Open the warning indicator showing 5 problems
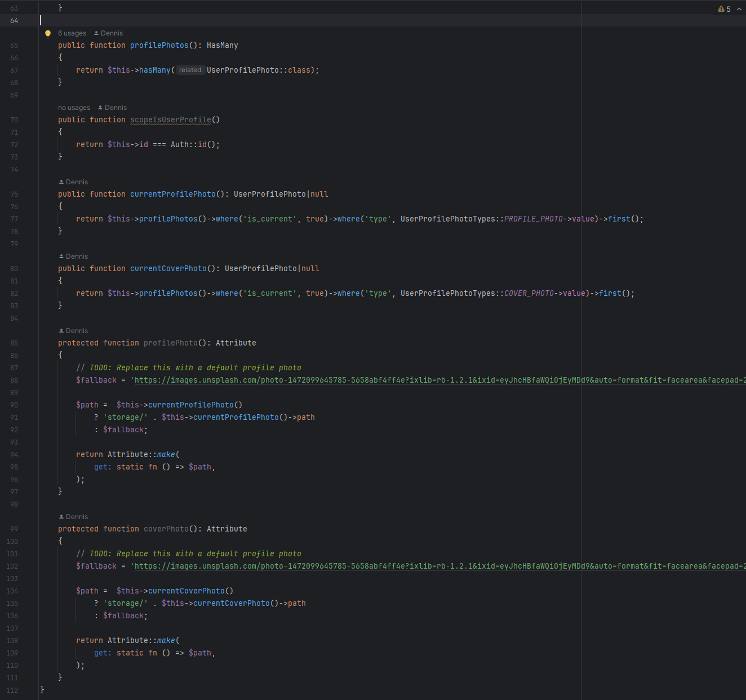Viewport: 746px width, 700px height. 724,9
